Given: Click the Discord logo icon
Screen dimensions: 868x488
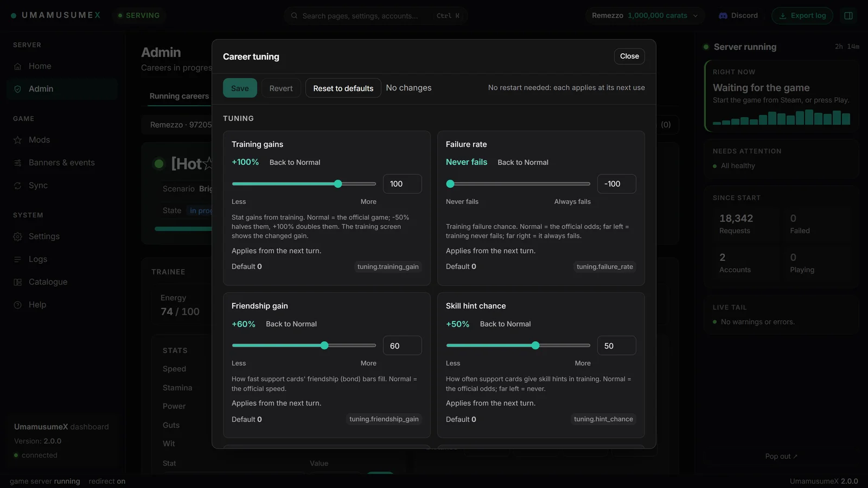Looking at the screenshot, I should click(723, 16).
